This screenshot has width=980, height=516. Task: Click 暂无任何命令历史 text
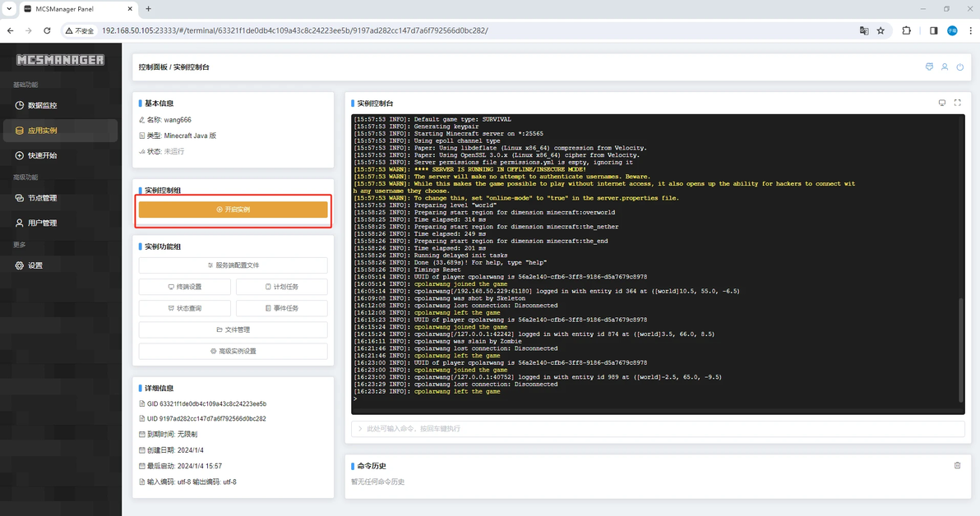pyautogui.click(x=377, y=482)
